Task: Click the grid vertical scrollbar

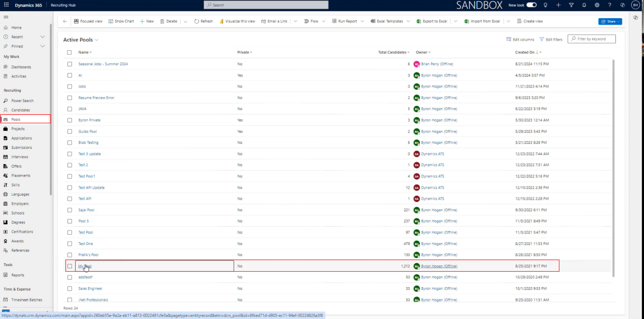Action: 613,168
